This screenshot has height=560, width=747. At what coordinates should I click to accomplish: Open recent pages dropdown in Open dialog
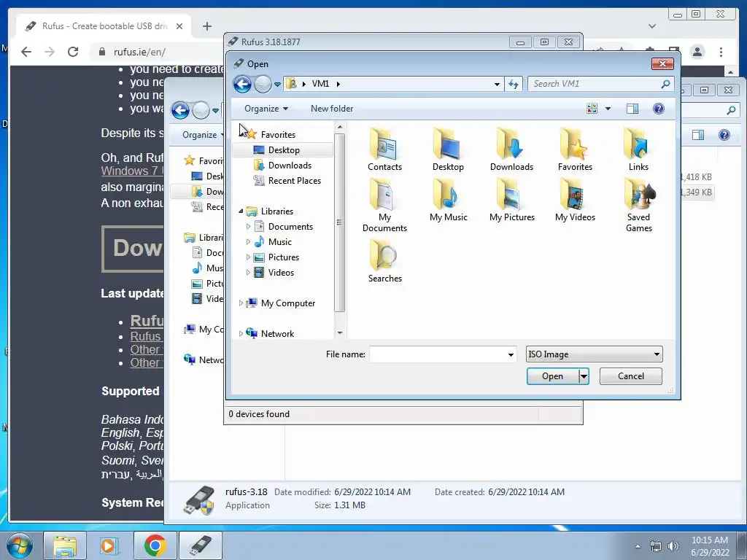pyautogui.click(x=277, y=85)
